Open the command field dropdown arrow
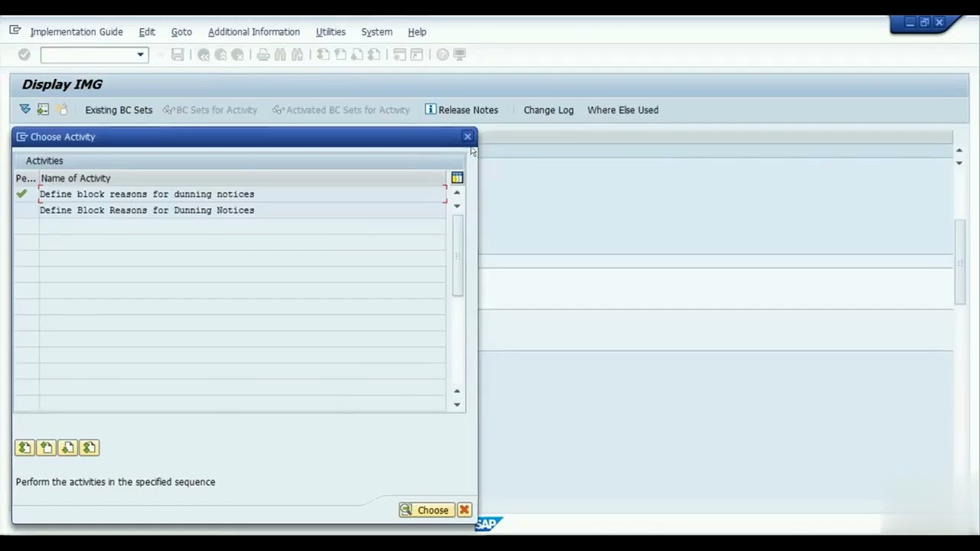 140,54
